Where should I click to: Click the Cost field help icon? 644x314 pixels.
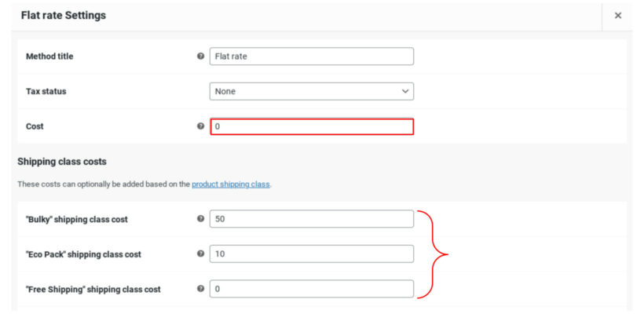(x=200, y=126)
